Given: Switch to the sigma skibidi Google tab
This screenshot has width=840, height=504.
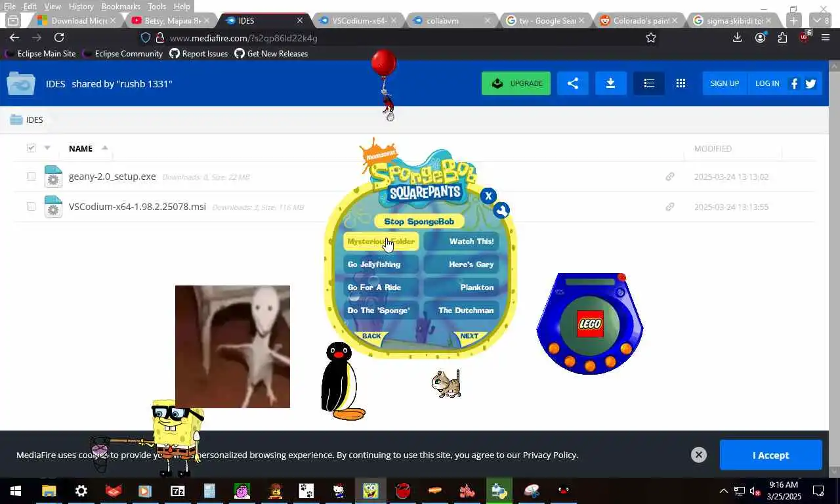Looking at the screenshot, I should tap(734, 20).
